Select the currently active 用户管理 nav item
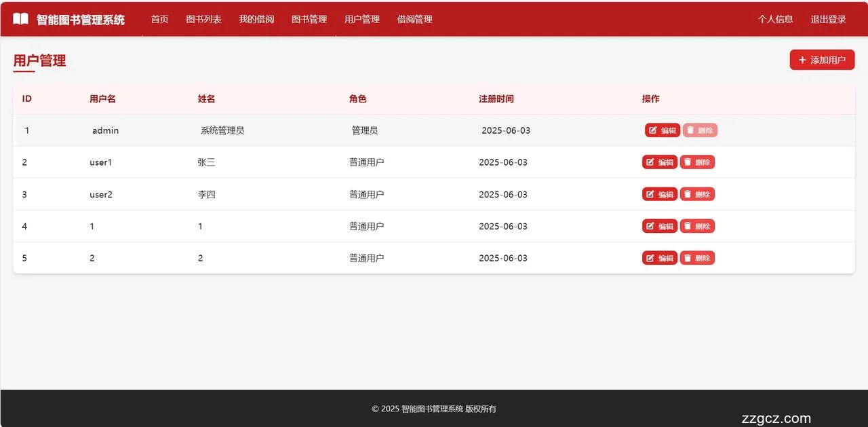 pyautogui.click(x=361, y=19)
